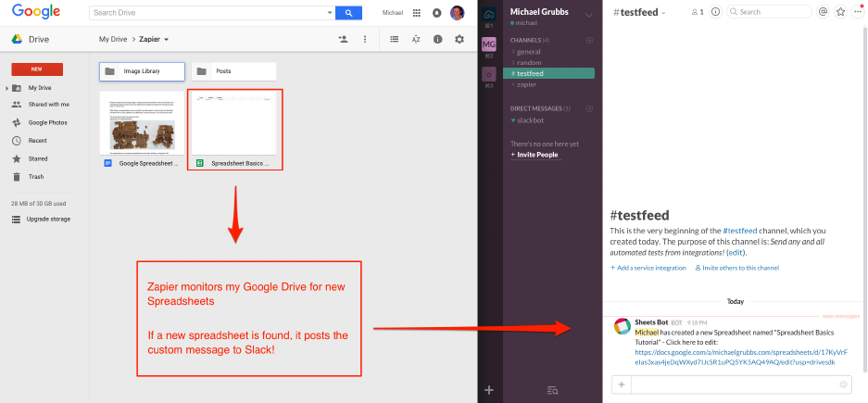Image resolution: width=868 pixels, height=403 pixels.
Task: Open Slack starred items icon
Action: pos(841,12)
